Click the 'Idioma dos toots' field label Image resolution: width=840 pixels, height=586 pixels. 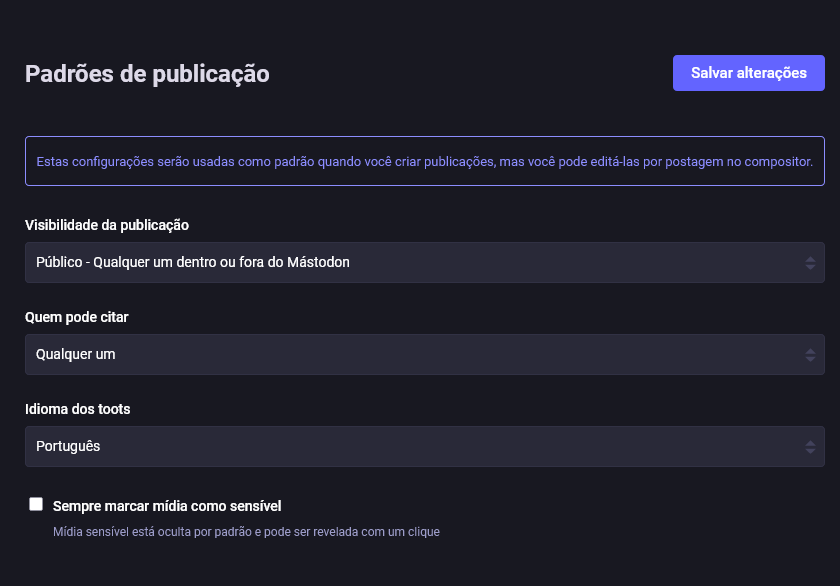click(78, 409)
